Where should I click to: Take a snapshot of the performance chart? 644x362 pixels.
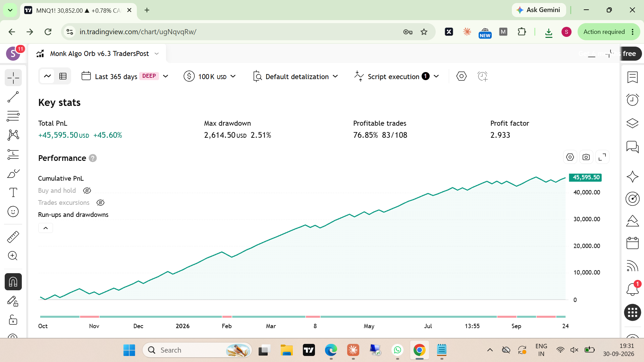pos(586,157)
